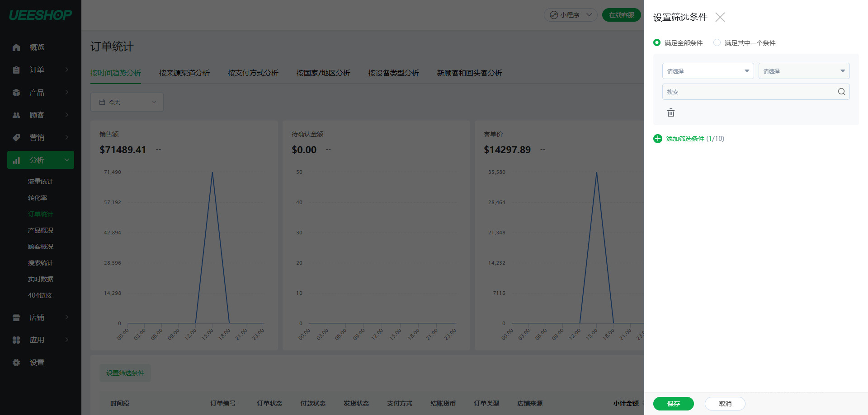Image resolution: width=868 pixels, height=415 pixels.
Task: Click the search magnifier icon in filter panel
Action: (841, 92)
